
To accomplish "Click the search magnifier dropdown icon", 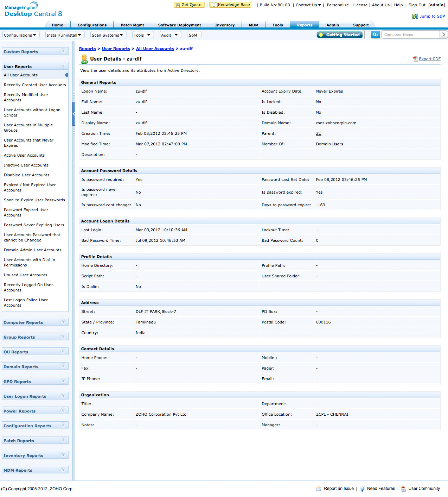I will [375, 34].
